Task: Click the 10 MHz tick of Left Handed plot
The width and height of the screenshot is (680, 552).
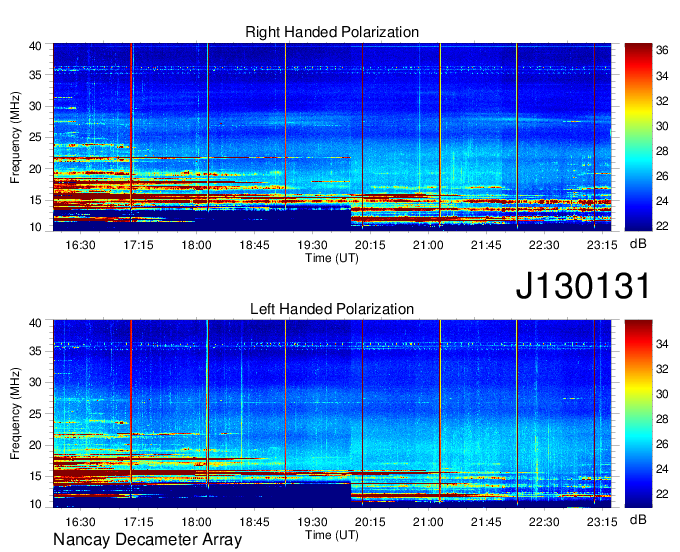Action: coord(35,504)
